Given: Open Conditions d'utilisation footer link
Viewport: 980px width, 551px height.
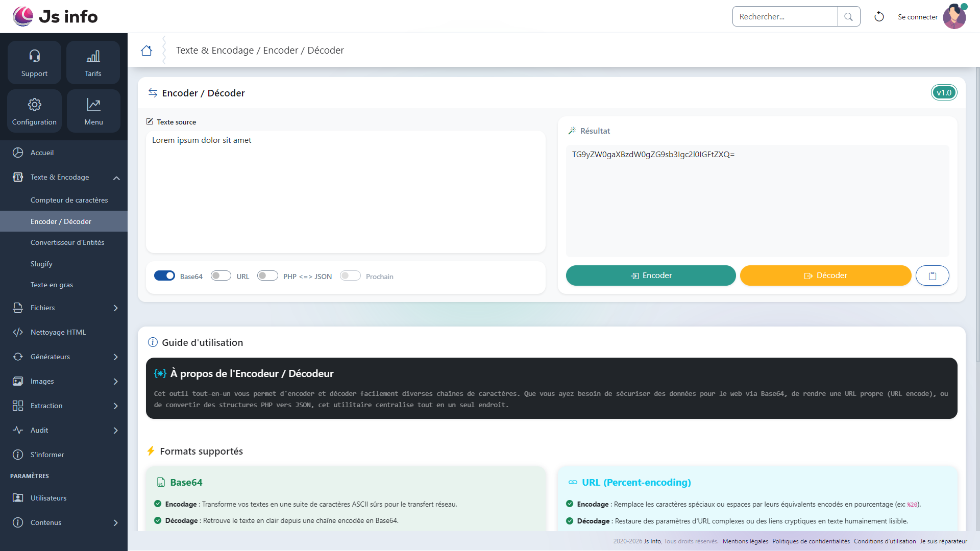Looking at the screenshot, I should click(885, 541).
